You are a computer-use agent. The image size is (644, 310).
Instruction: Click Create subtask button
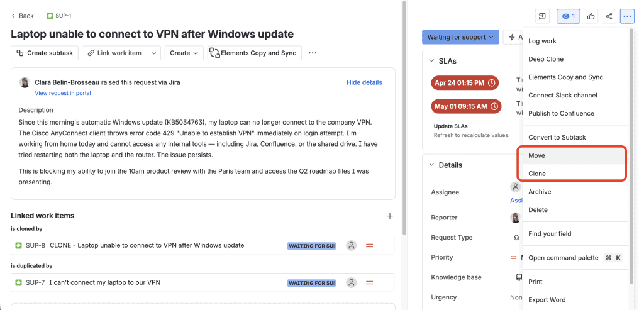45,53
